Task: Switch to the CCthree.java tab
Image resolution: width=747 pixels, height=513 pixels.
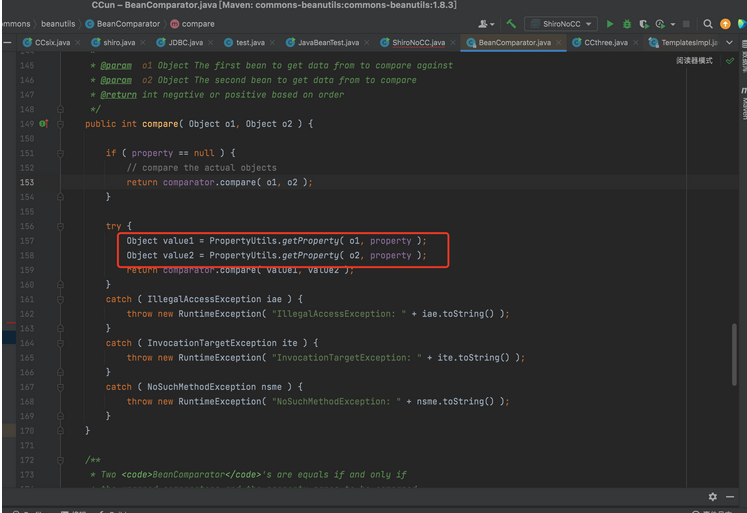Action: point(605,43)
